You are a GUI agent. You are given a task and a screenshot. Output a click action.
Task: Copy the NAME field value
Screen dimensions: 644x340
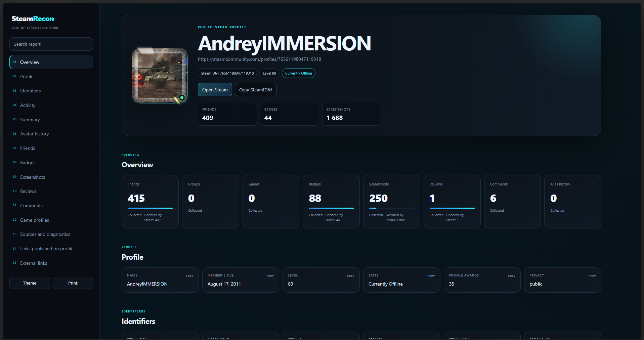(x=189, y=276)
